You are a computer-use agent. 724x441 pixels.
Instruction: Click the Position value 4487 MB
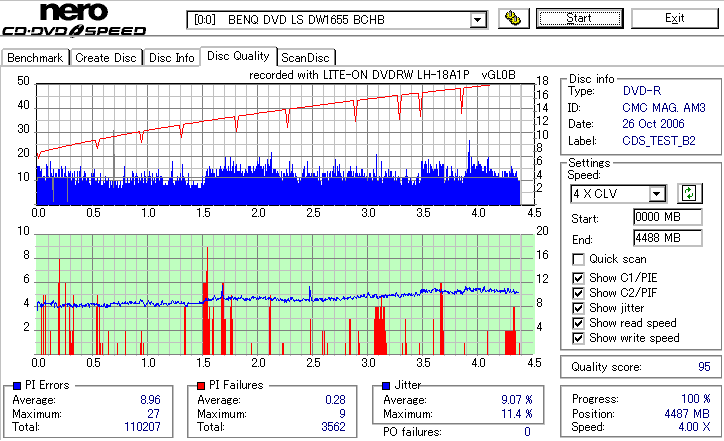click(687, 413)
